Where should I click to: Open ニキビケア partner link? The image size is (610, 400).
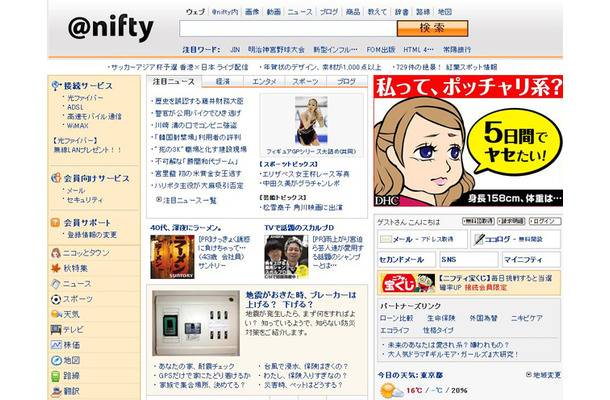[x=526, y=318]
